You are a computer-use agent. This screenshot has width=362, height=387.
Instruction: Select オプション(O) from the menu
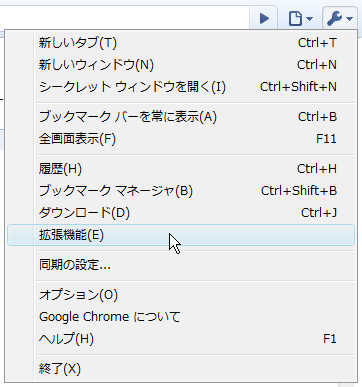pos(181,295)
